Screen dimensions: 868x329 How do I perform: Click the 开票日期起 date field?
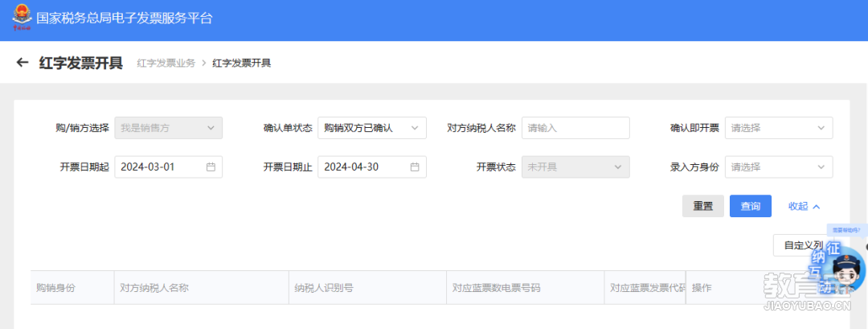click(168, 167)
